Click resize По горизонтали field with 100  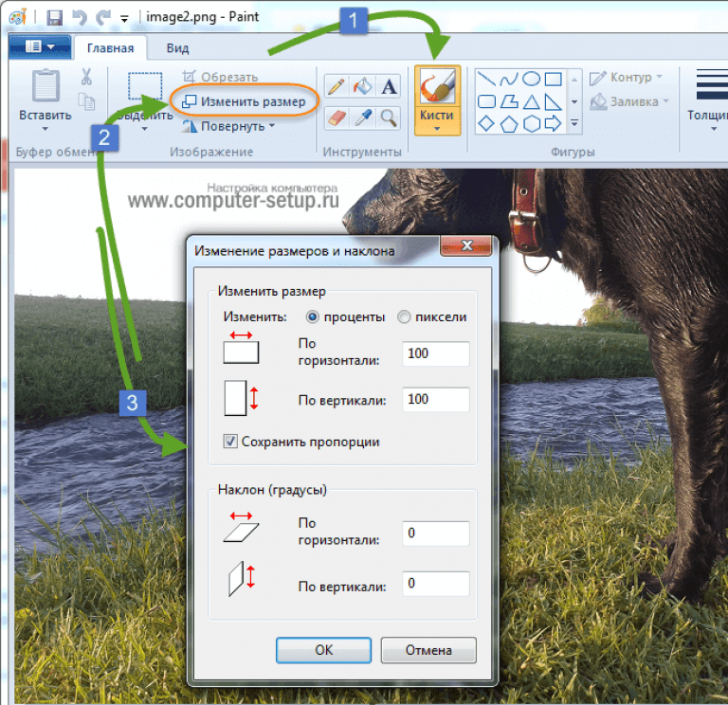pos(435,353)
